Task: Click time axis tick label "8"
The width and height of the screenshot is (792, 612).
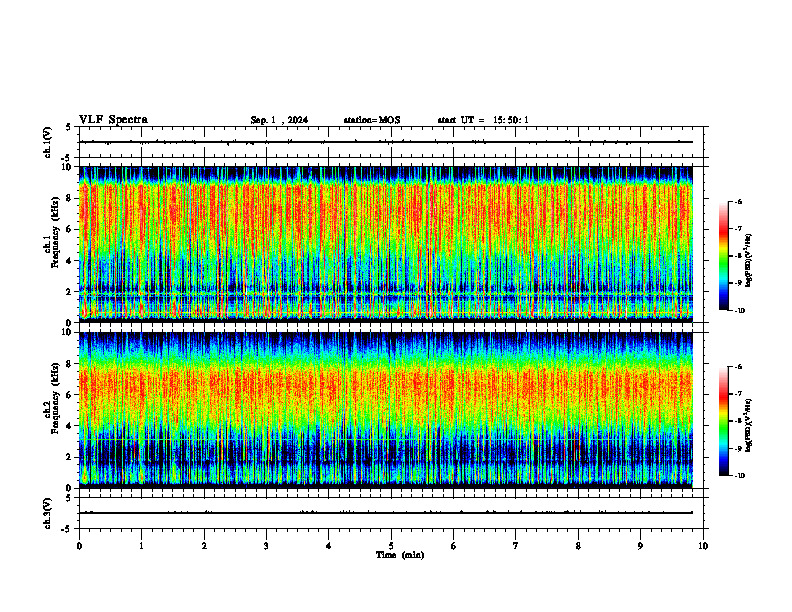Action: (578, 546)
